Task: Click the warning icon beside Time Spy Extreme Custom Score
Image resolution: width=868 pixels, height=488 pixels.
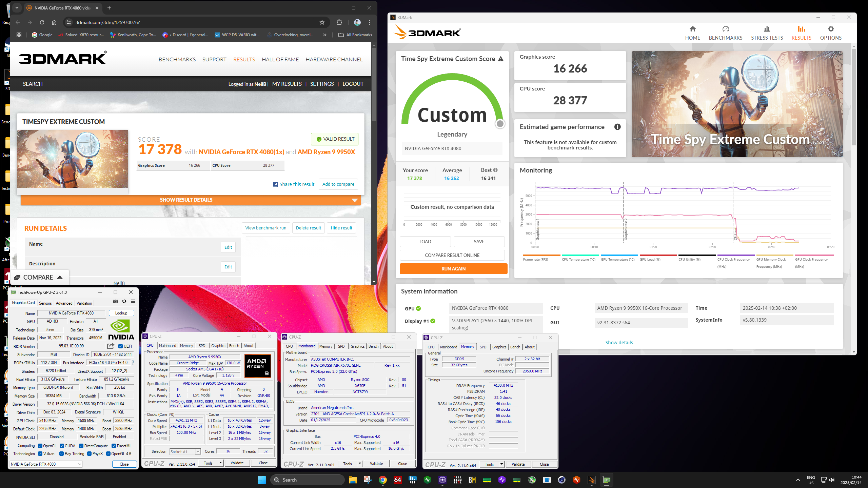Action: tap(501, 59)
